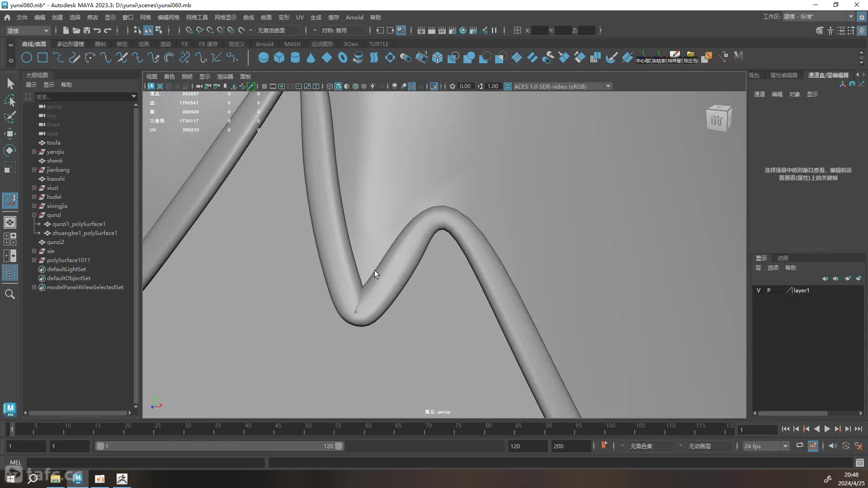Open the workspace dropdown 建模 - 标准
Viewport: 868px width, 488px height.
coord(818,17)
